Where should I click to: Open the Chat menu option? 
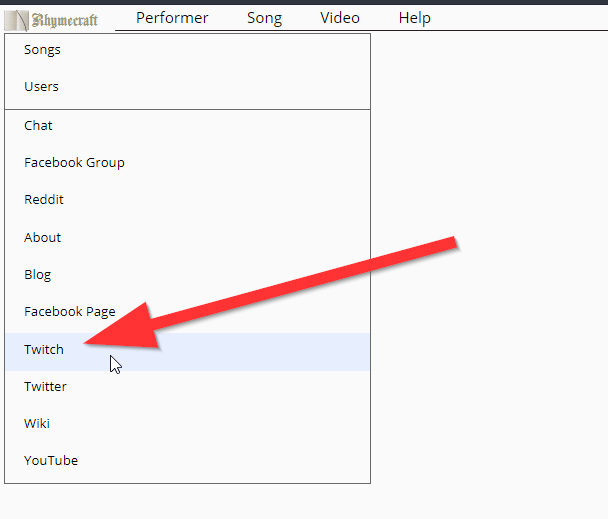[38, 126]
